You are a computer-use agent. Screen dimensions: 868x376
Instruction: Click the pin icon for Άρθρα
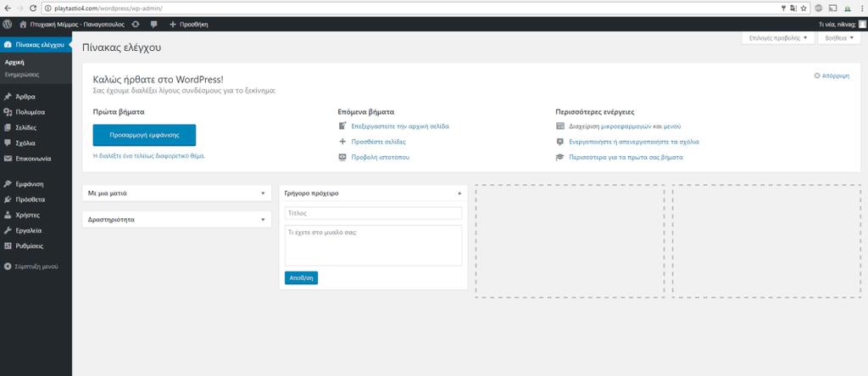coord(8,97)
